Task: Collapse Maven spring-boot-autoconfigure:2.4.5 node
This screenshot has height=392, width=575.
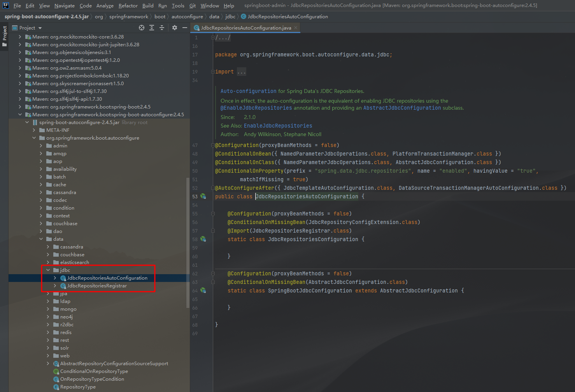Action: tap(20, 115)
